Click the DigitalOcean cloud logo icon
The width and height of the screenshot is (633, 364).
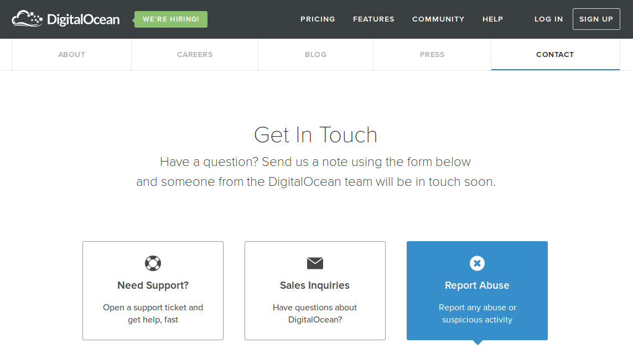(27, 19)
